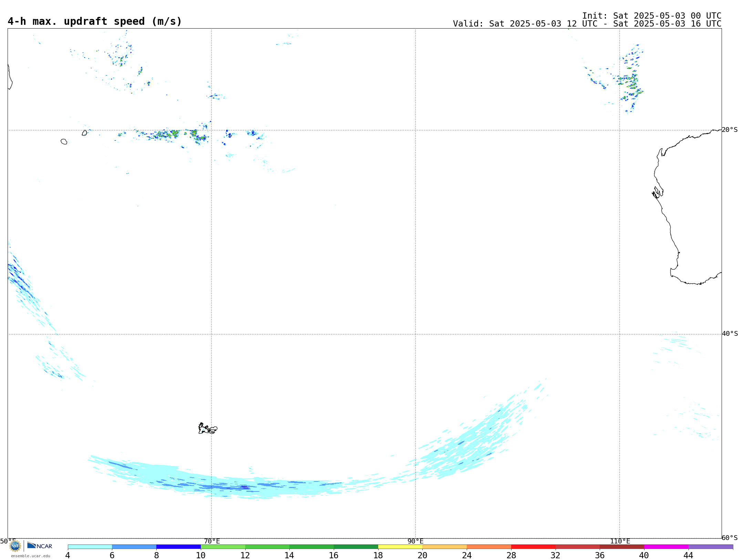Select the light cyan 4-6 colorbar swatch
Viewport: 744px width, 560px height.
[x=90, y=547]
